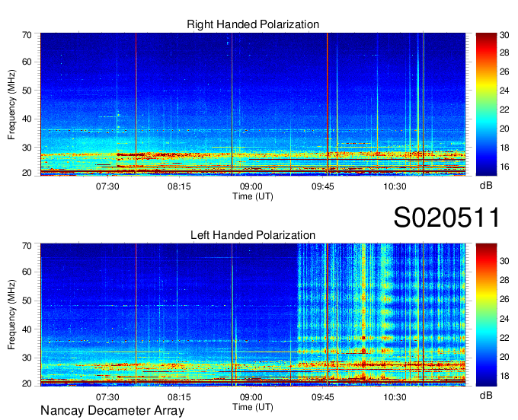Click the 16 dB value on the right-handed colorbar
518x420 pixels.
pyautogui.click(x=504, y=167)
